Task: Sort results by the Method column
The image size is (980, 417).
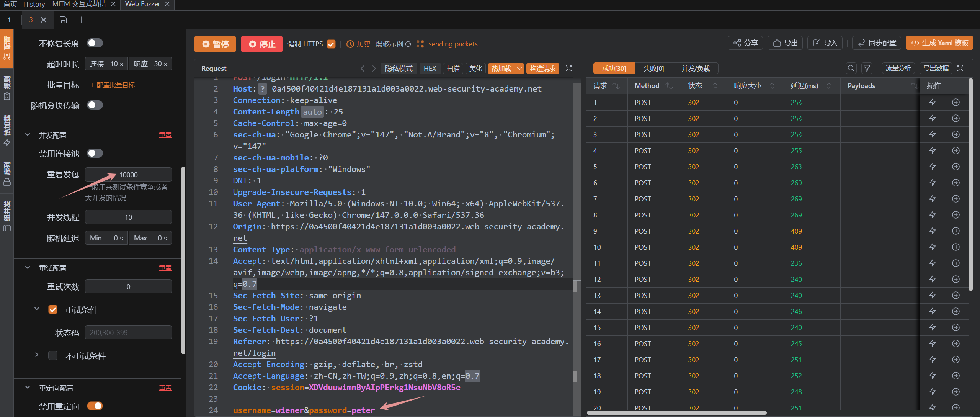Action: [x=669, y=86]
